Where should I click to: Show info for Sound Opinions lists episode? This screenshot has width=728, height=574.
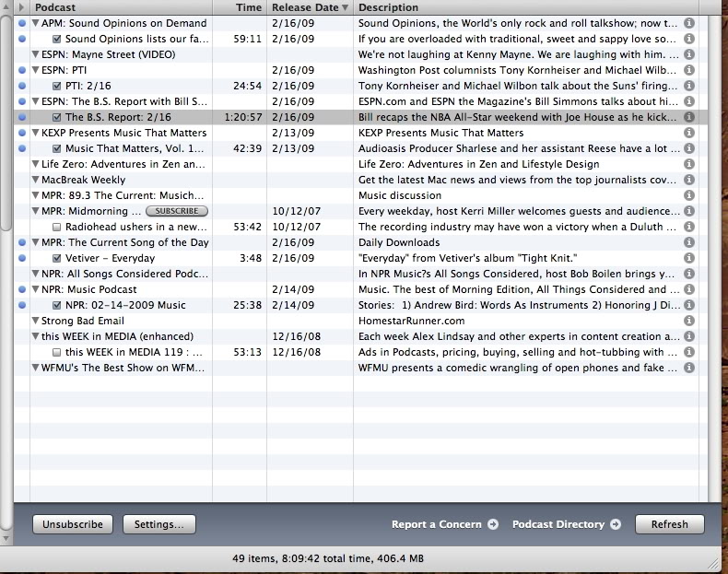[689, 39]
